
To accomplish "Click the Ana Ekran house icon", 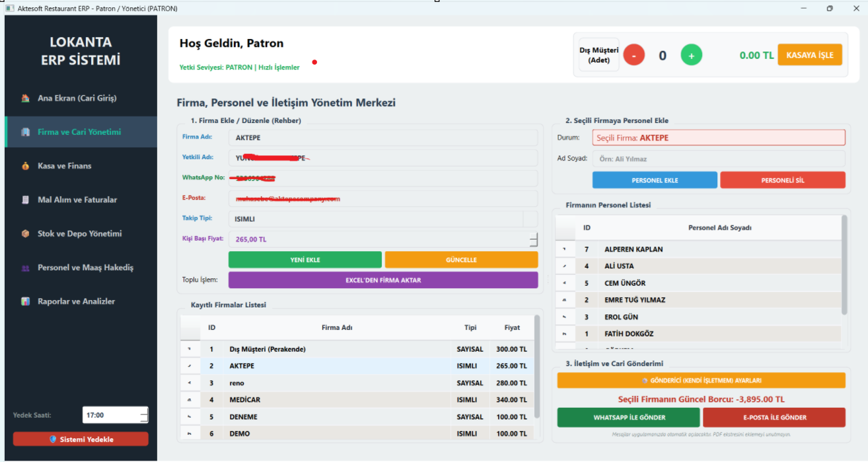I will coord(25,98).
